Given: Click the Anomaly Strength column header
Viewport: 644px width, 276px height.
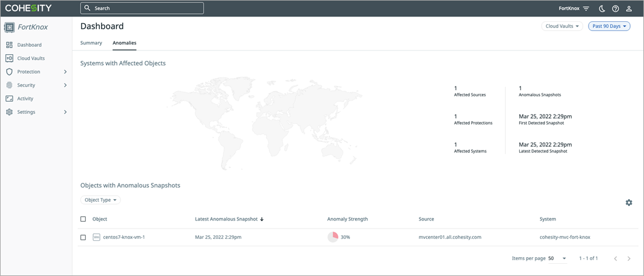Looking at the screenshot, I should (348, 219).
